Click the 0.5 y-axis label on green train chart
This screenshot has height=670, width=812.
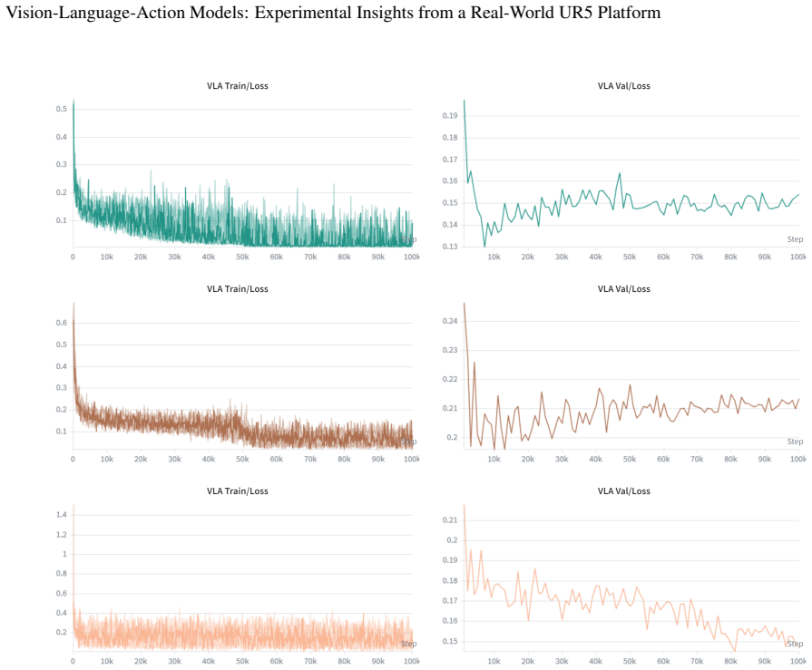coord(62,109)
